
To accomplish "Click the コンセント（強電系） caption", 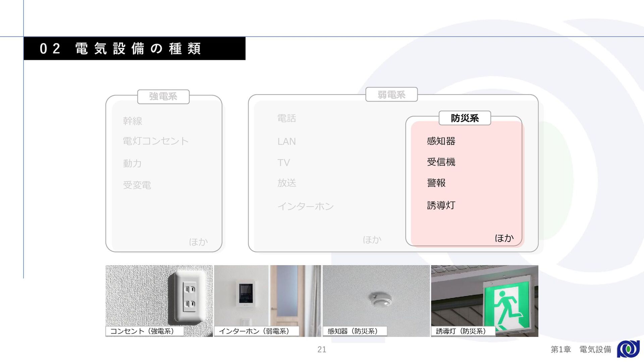I will [145, 331].
